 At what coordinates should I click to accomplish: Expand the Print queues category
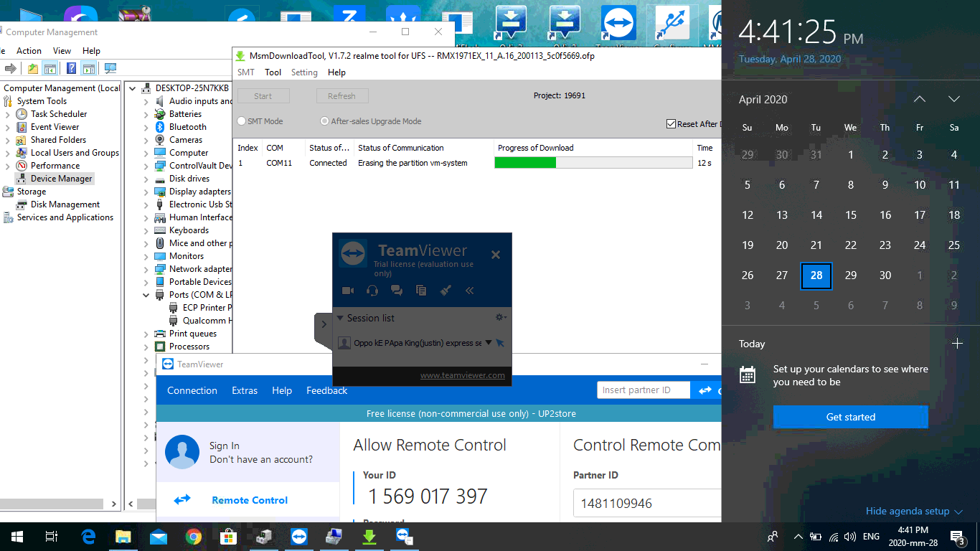146,334
